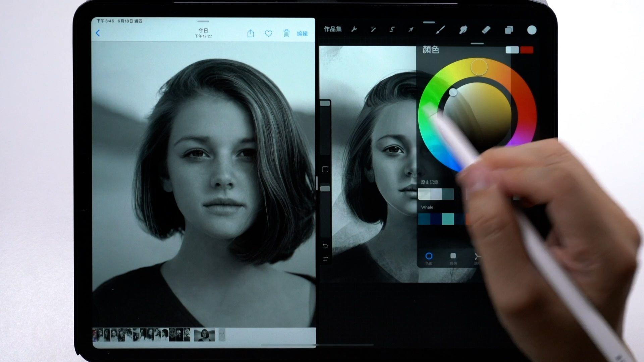This screenshot has width=644, height=362.
Task: Tap the red secondary color swatch
Action: pos(527,50)
